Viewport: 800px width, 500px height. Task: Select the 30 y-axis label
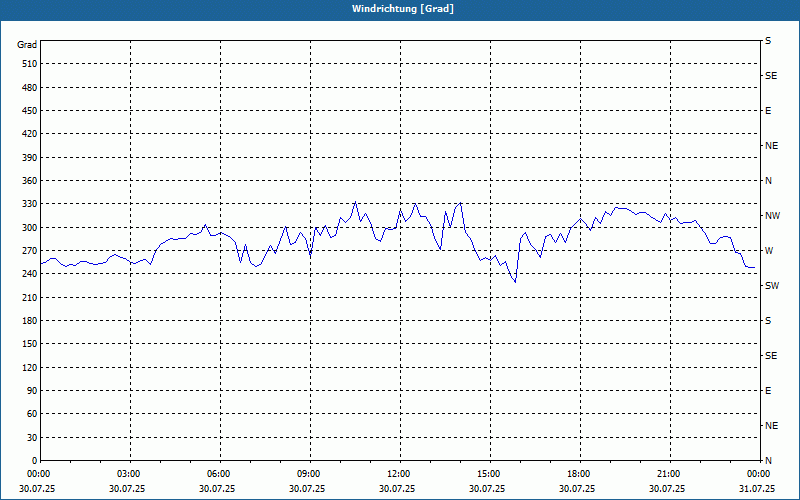[32, 438]
